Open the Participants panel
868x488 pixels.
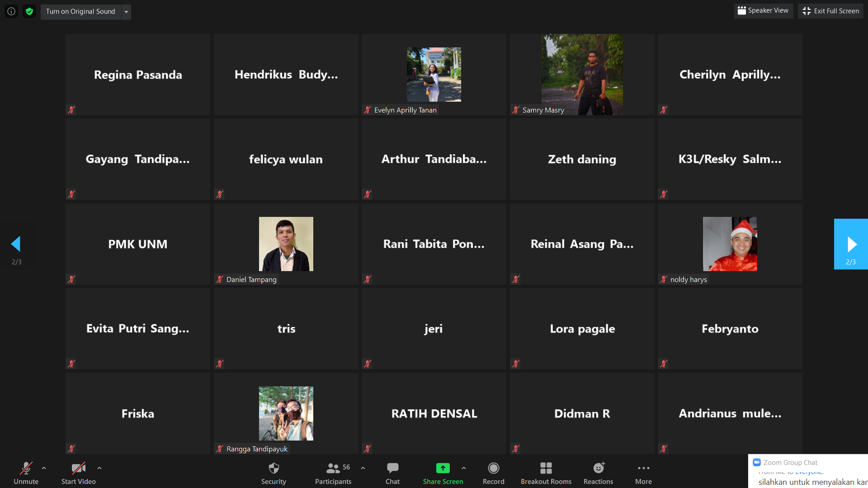coord(333,473)
